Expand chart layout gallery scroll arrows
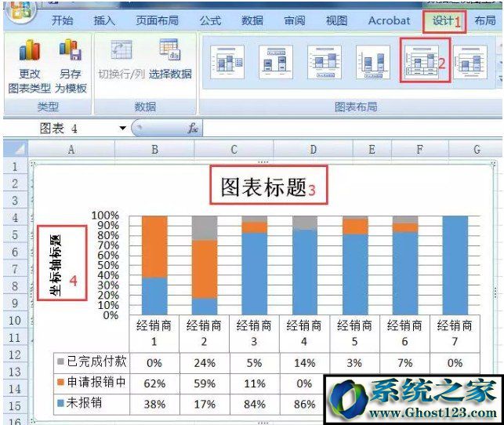 500,63
